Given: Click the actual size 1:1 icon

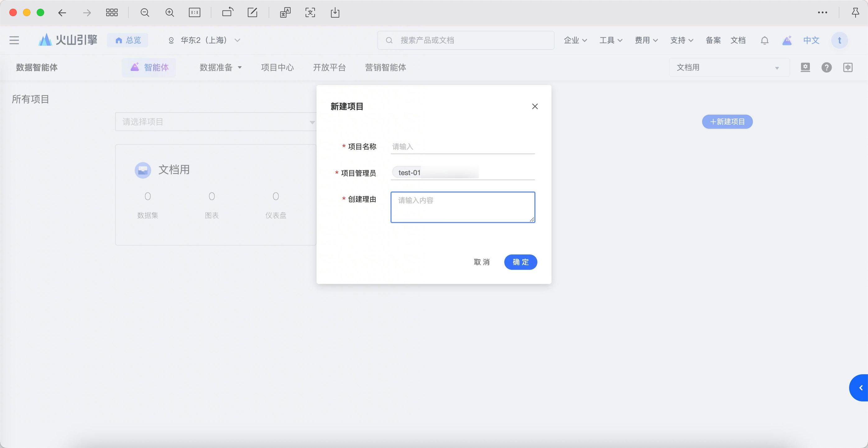Looking at the screenshot, I should pyautogui.click(x=194, y=13).
